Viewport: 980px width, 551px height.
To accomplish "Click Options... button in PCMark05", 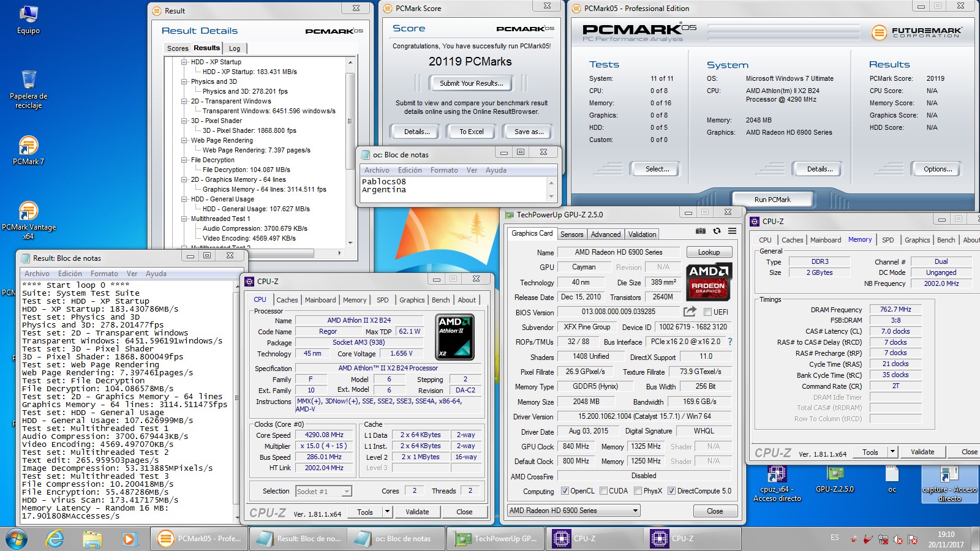I will click(937, 169).
